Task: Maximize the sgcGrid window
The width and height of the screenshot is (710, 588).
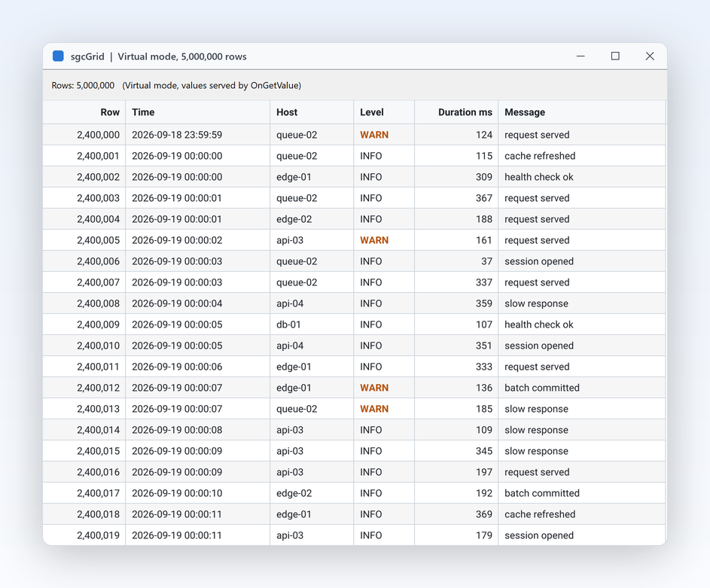Action: pos(615,56)
